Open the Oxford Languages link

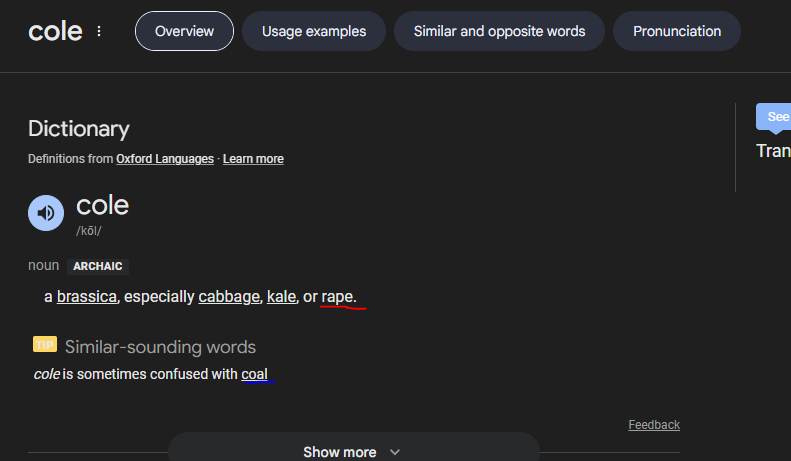pyautogui.click(x=165, y=159)
